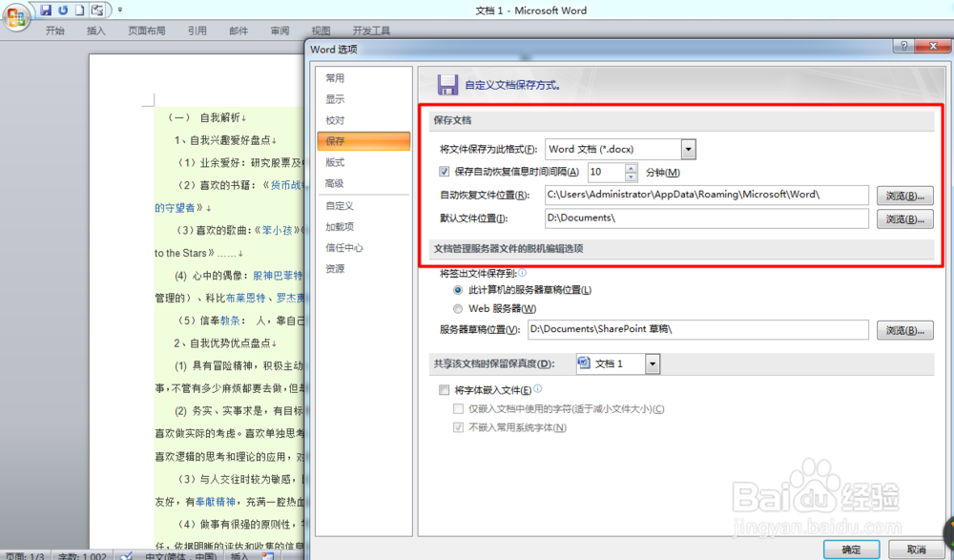This screenshot has width=954, height=560.
Task: Click the fourth quick access toolbar icon beside New document
Action: point(96,10)
